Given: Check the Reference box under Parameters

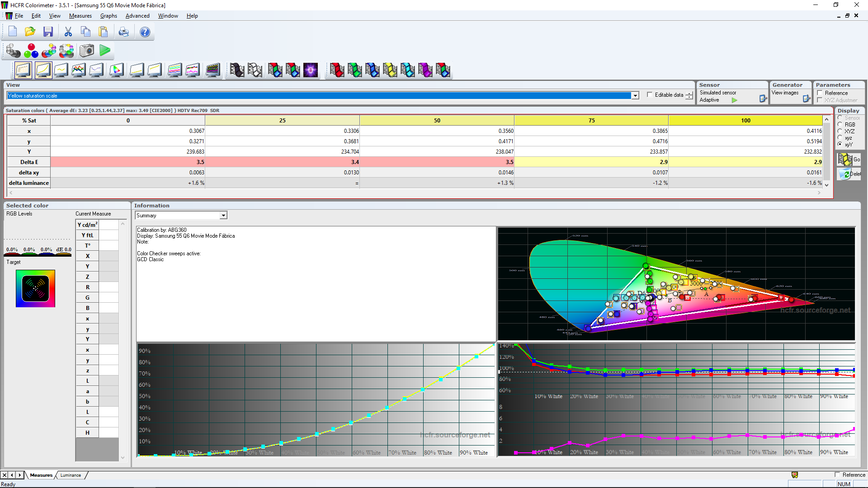Looking at the screenshot, I should pyautogui.click(x=820, y=93).
